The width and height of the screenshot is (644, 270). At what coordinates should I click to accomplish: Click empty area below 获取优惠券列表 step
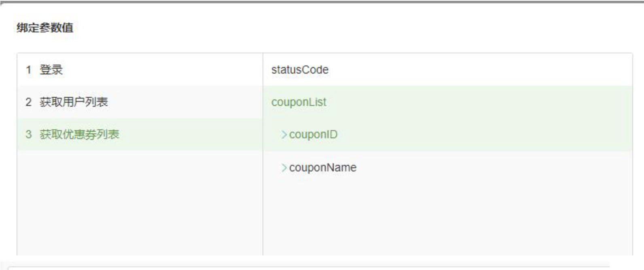(140, 202)
